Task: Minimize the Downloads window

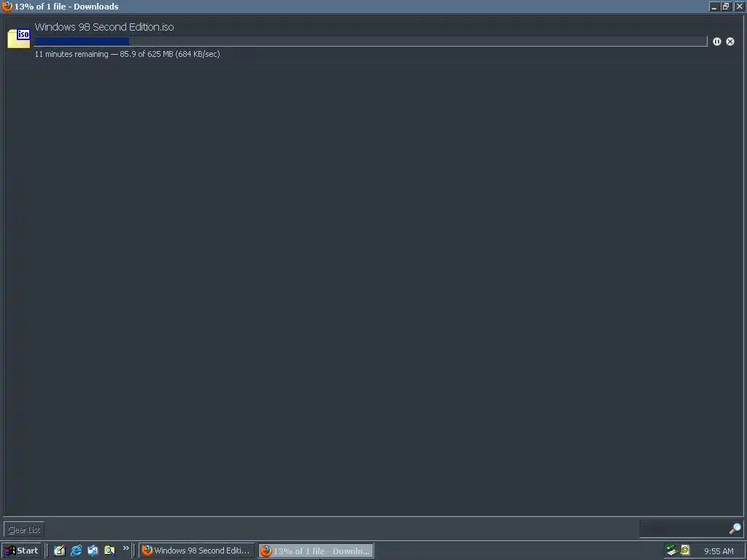Action: tap(713, 6)
